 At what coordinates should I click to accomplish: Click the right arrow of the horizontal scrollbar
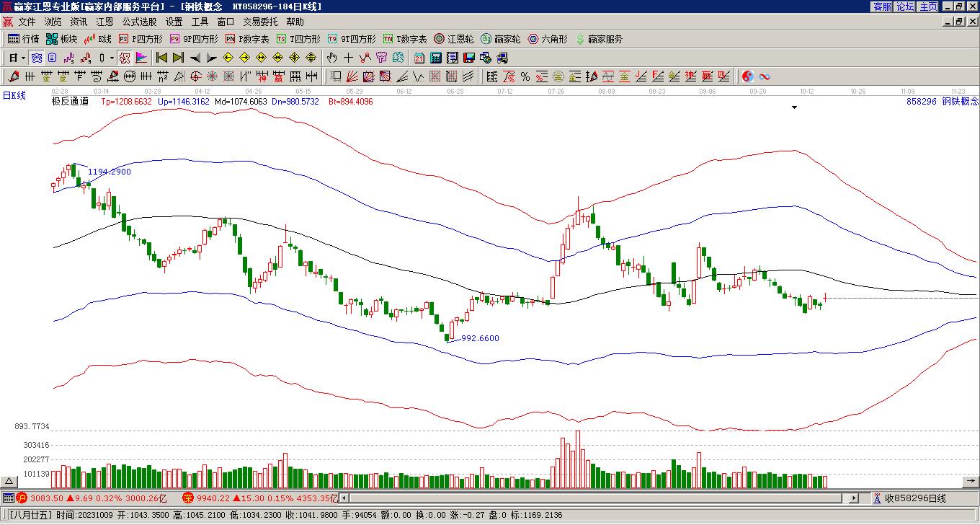[855, 498]
